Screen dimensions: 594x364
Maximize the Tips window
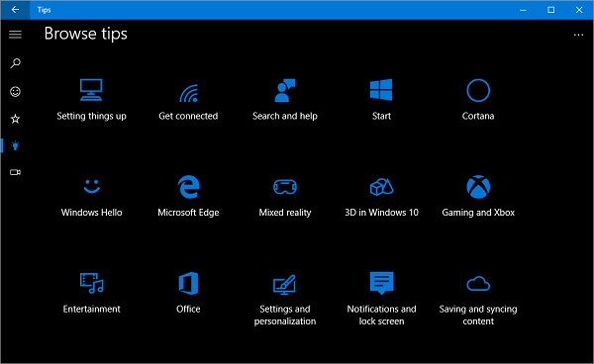click(x=550, y=10)
